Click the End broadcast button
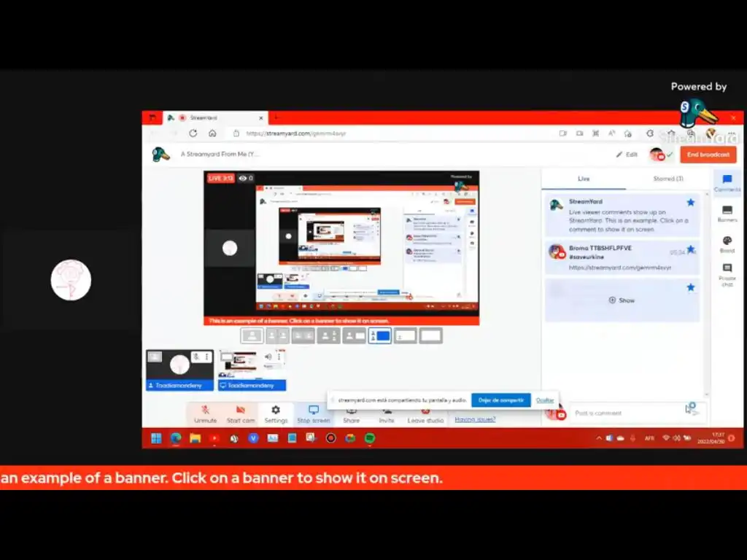 coord(708,155)
